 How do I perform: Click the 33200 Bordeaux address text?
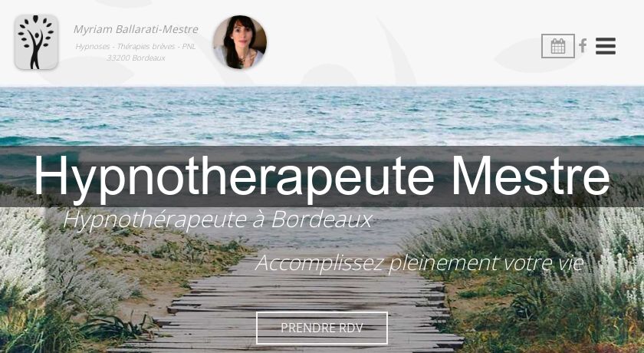[x=136, y=58]
